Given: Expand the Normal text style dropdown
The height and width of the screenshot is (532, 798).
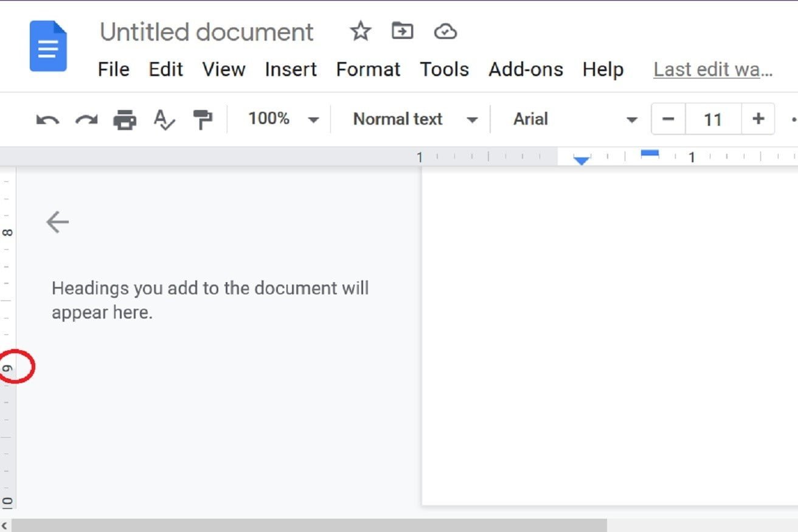Looking at the screenshot, I should tap(415, 119).
